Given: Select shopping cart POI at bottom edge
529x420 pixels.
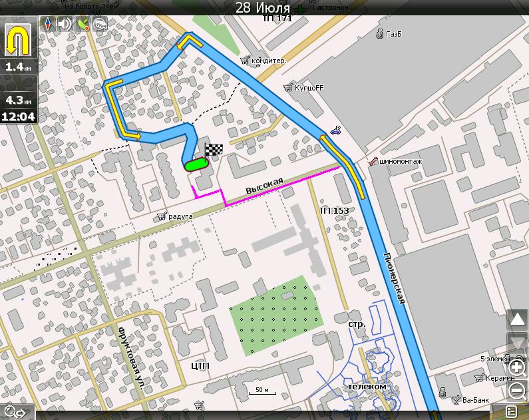Looking at the screenshot, I should click(200, 405).
